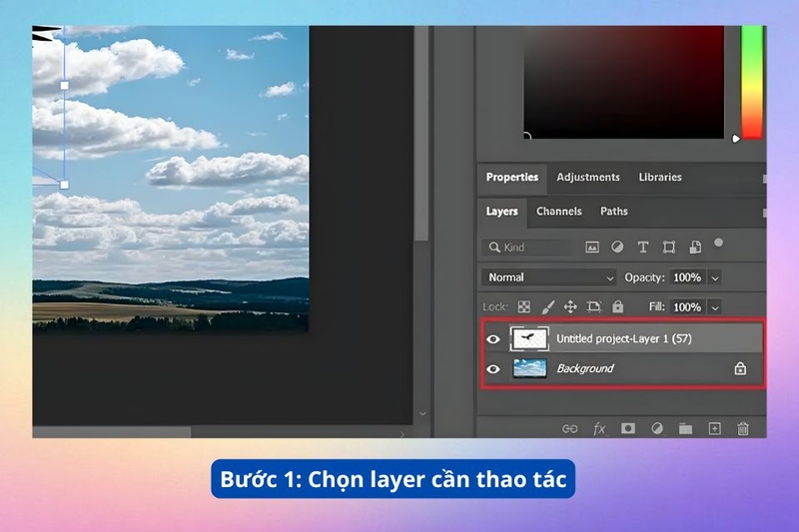The height and width of the screenshot is (532, 799).
Task: Click the Opacity 100% value field
Action: [x=687, y=277]
